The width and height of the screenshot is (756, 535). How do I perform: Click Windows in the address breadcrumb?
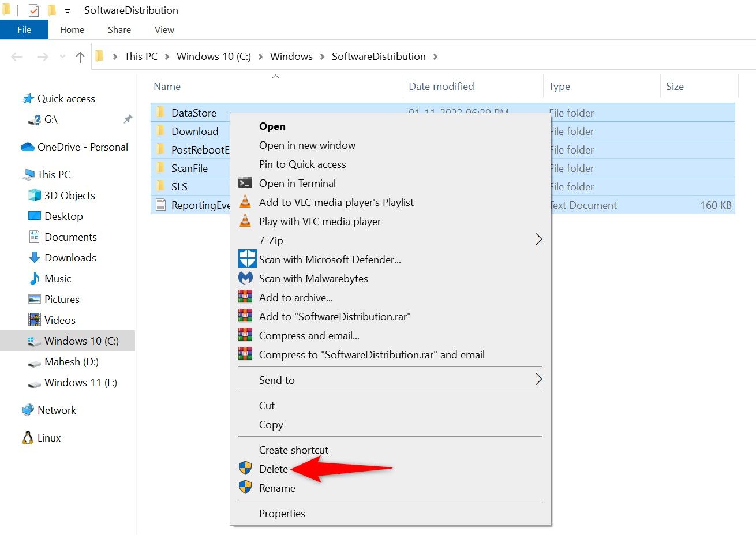tap(291, 57)
